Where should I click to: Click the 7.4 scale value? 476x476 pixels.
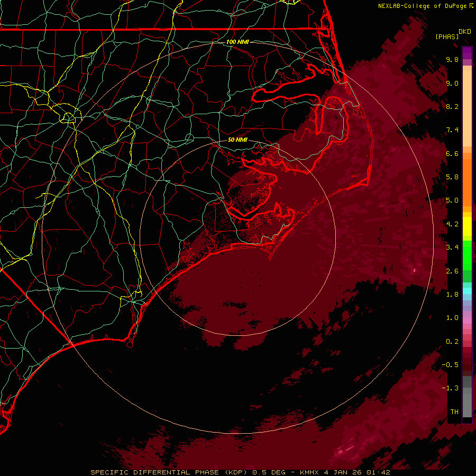coord(452,130)
